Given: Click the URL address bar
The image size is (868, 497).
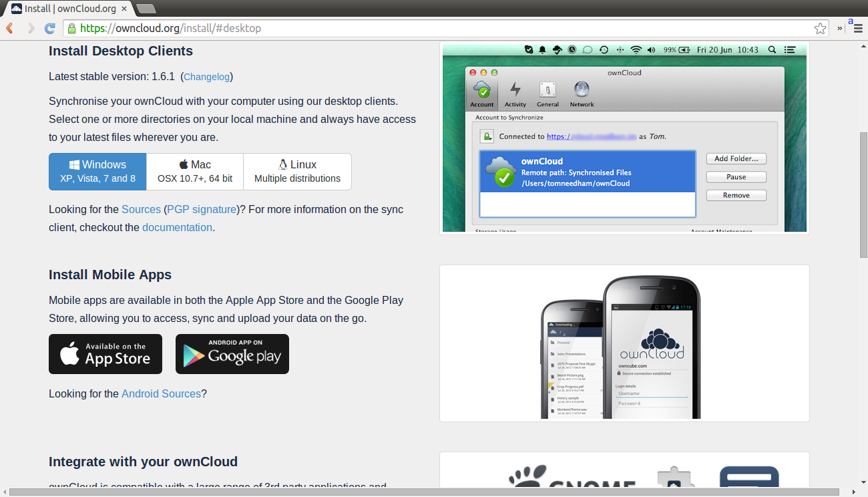Looking at the screenshot, I should (x=441, y=28).
